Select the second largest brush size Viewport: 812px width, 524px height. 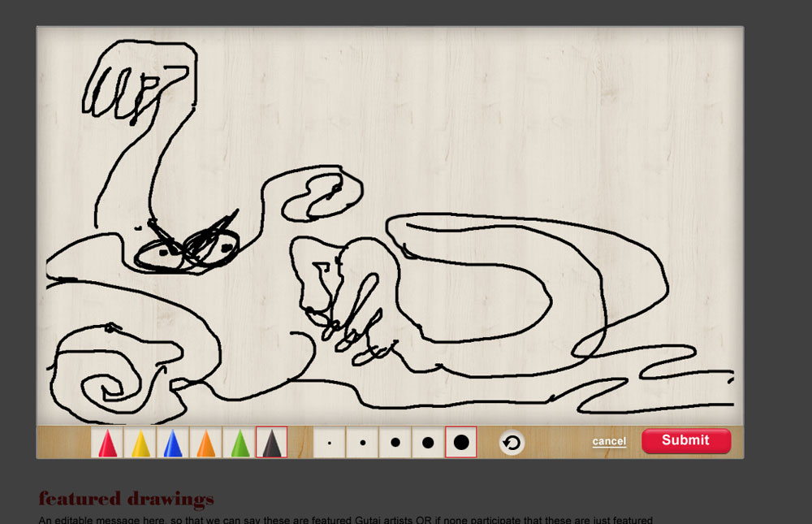point(428,443)
